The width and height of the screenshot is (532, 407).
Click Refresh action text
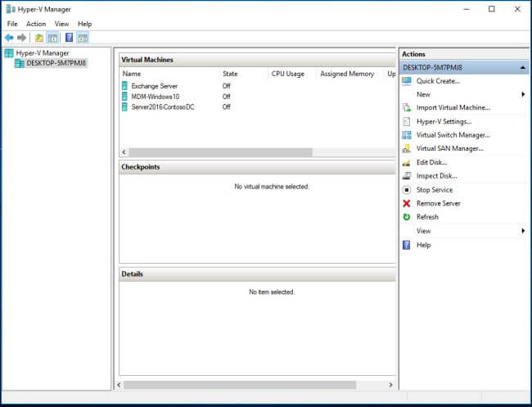tap(427, 217)
